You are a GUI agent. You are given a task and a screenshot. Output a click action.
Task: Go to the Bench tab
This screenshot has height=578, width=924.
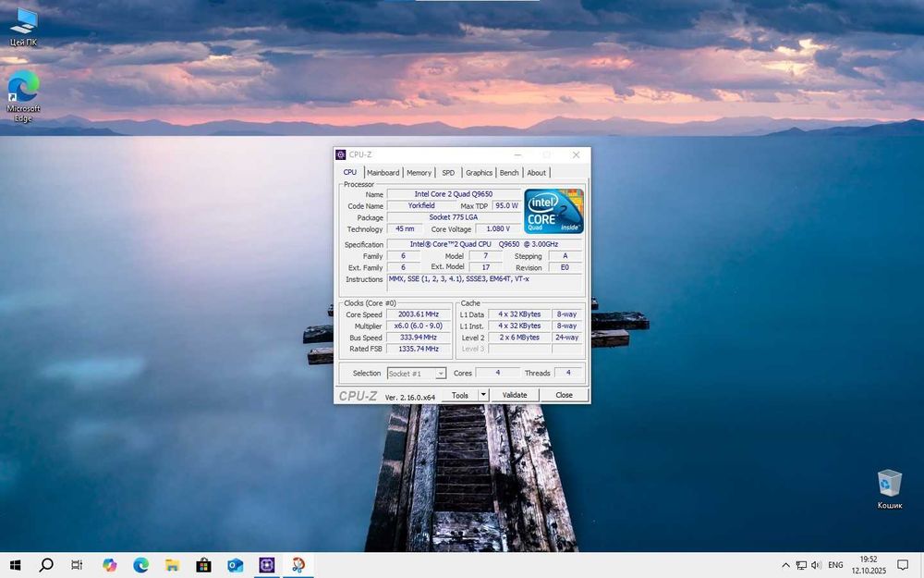(509, 173)
